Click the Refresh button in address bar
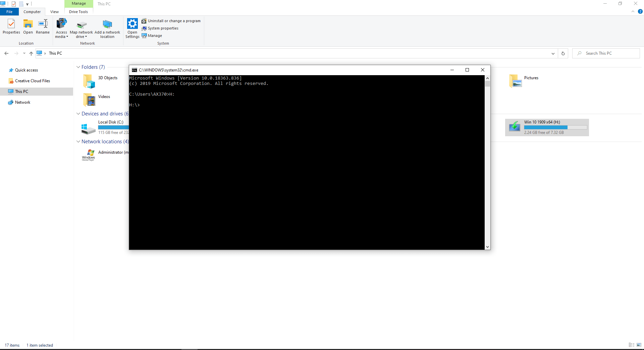 (x=563, y=53)
